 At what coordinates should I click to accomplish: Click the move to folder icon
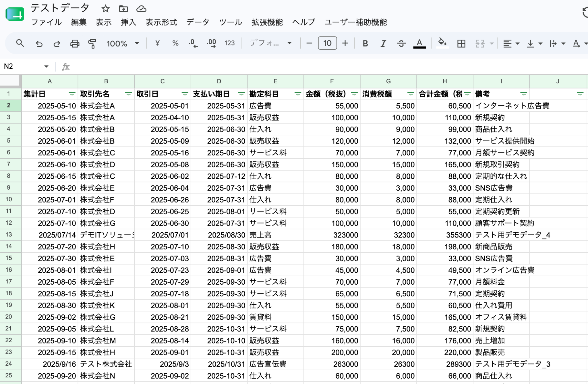pos(123,9)
